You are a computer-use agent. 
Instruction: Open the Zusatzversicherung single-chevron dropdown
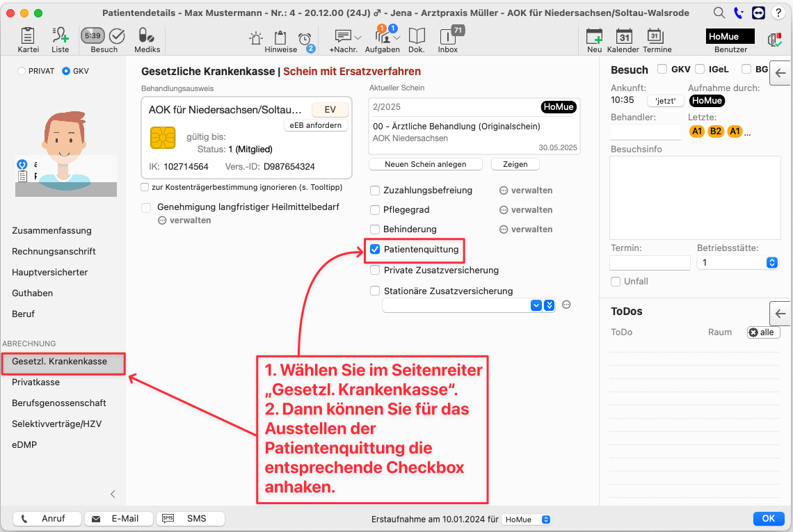tap(536, 305)
